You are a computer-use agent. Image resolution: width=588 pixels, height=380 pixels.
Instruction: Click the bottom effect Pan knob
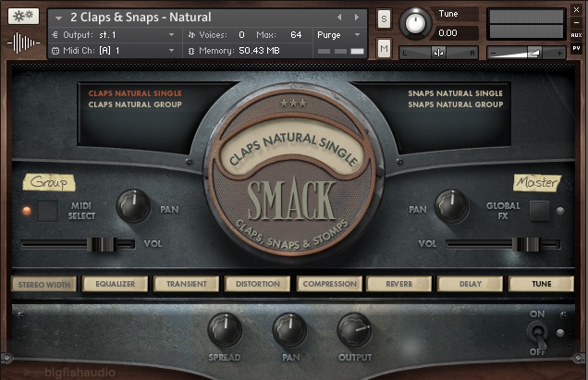[290, 330]
